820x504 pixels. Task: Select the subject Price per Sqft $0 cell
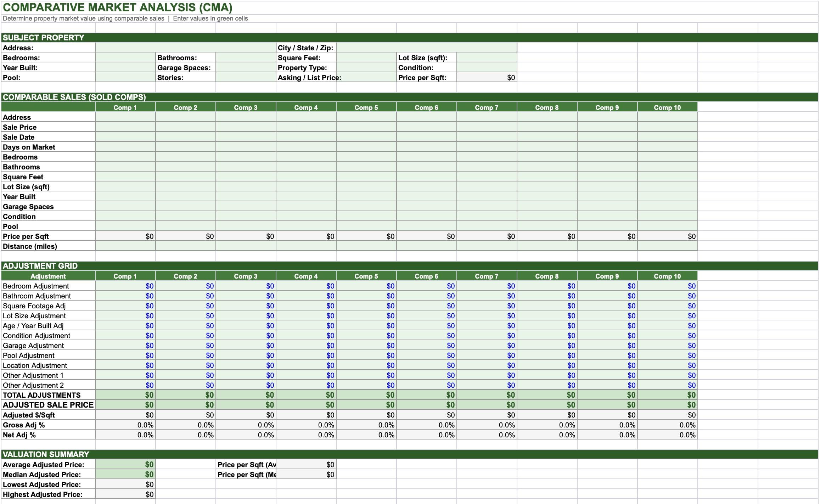pos(487,77)
